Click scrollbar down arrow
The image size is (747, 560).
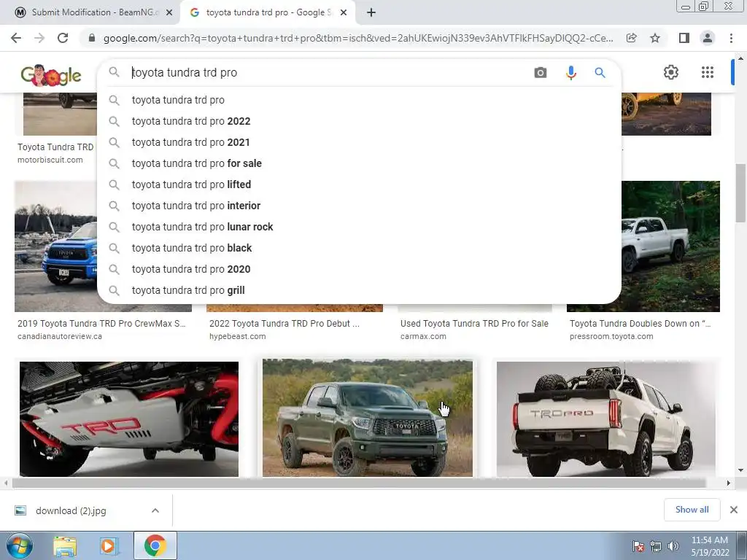[x=741, y=470]
